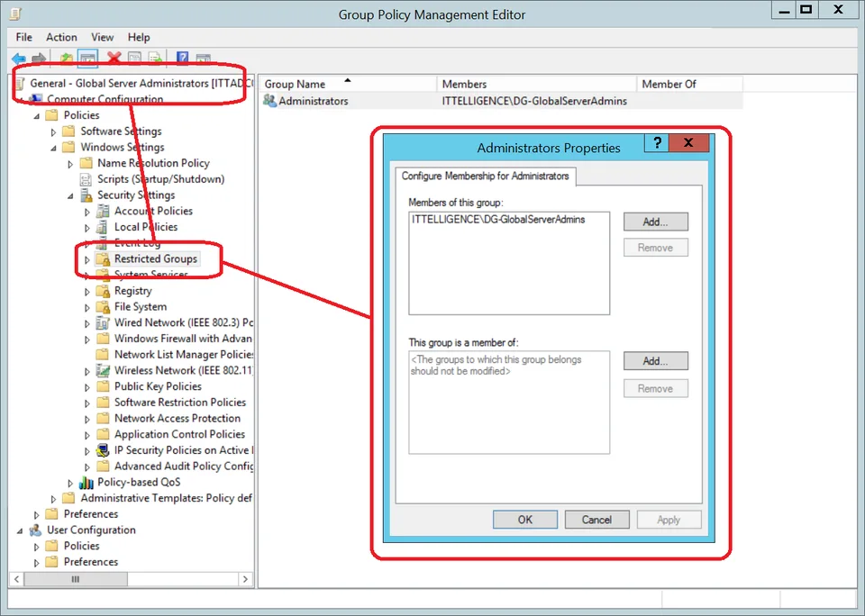
Task: Click Add next to This group is a member of
Action: pyautogui.click(x=655, y=361)
